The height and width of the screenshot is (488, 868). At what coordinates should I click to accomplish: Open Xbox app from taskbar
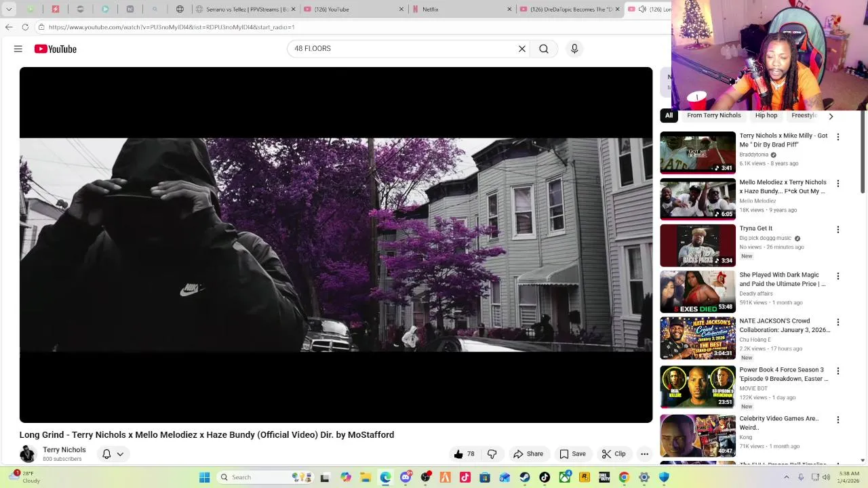point(565,477)
